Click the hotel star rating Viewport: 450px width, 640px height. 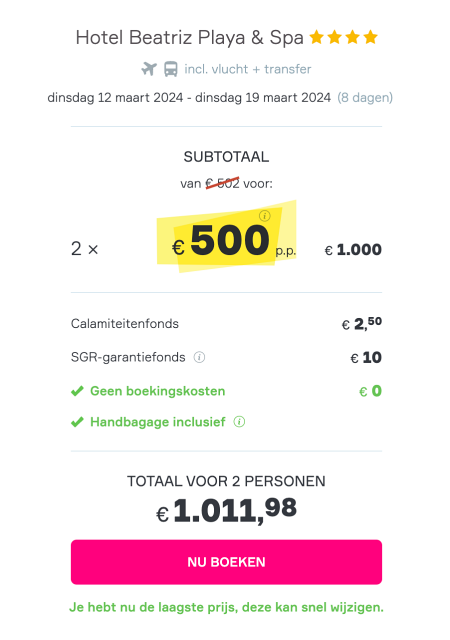tap(343, 37)
